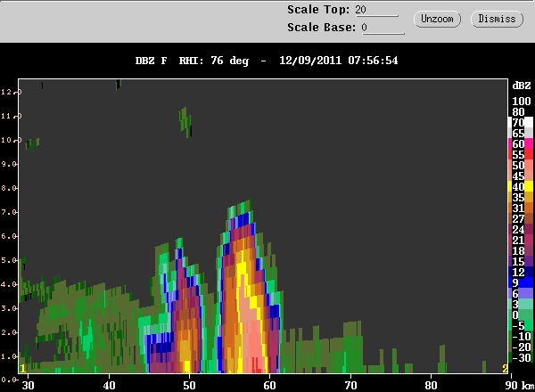Pick the 55 dBZ red legend swatch
Screen dimensions: 535x392
(x=521, y=154)
